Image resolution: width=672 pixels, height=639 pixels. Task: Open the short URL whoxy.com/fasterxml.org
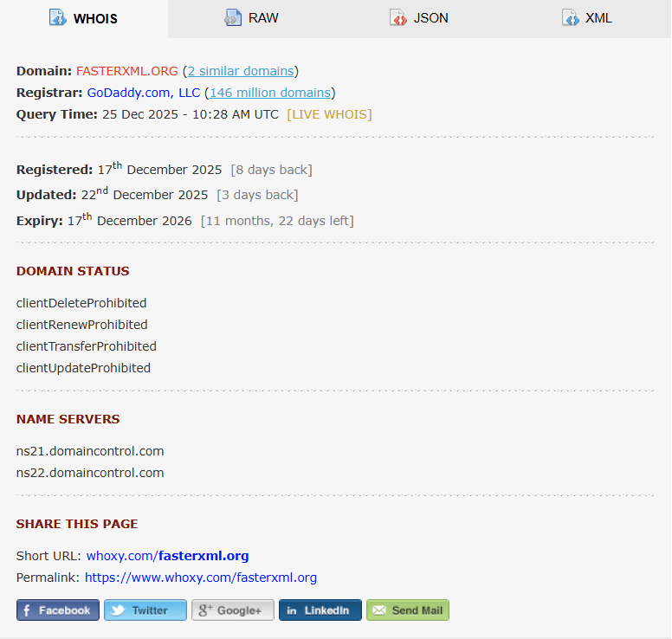coord(168,556)
